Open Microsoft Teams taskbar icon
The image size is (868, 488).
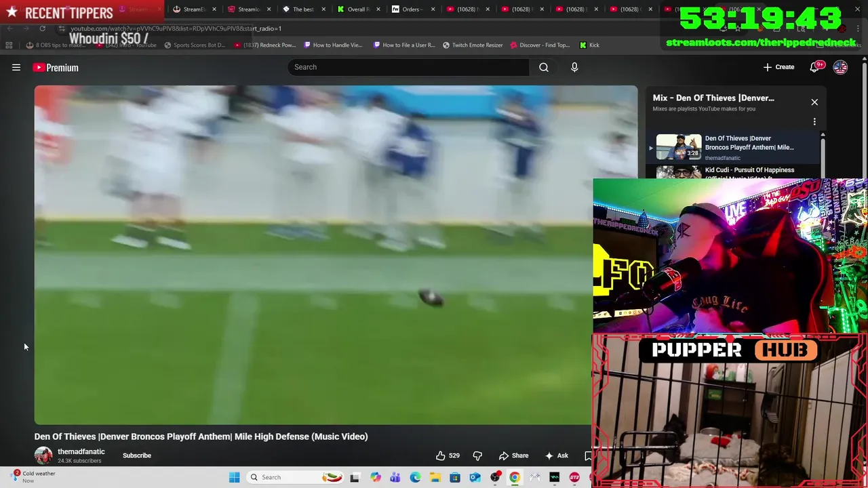[x=395, y=477]
